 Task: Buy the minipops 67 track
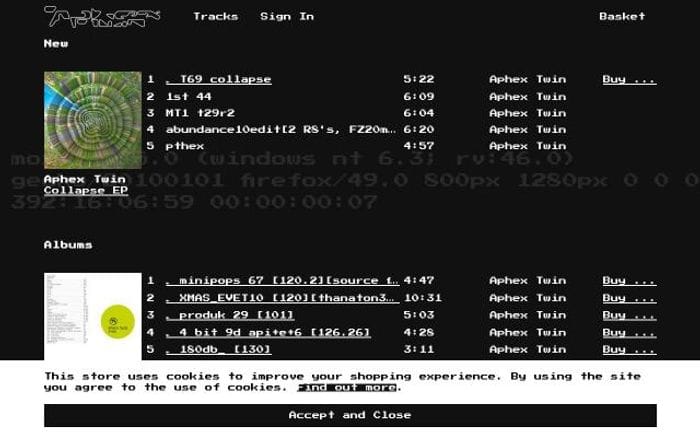pos(629,280)
